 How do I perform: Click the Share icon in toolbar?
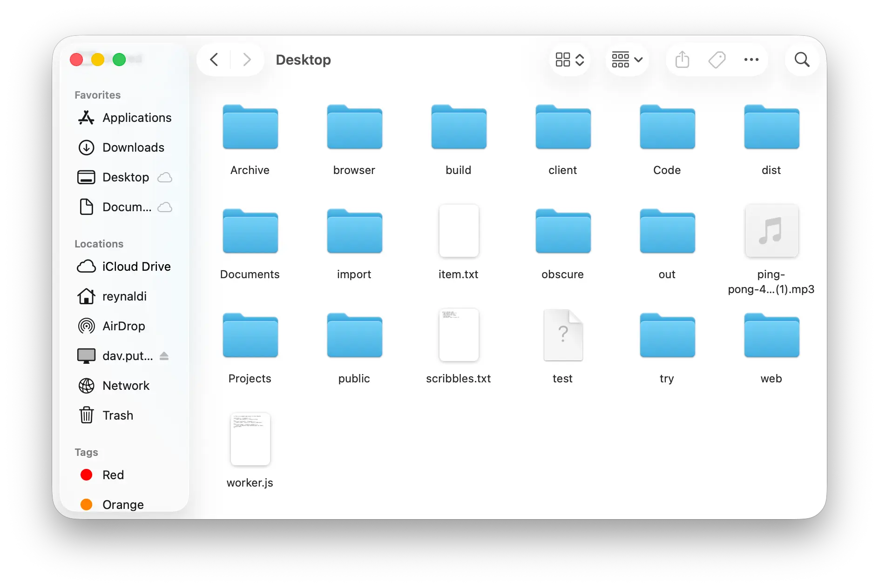(x=682, y=60)
